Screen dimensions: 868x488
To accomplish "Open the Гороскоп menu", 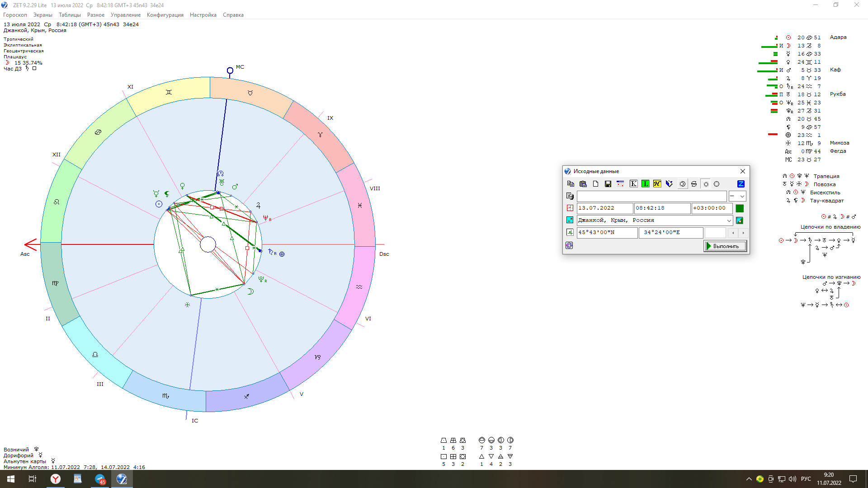I will (x=15, y=15).
